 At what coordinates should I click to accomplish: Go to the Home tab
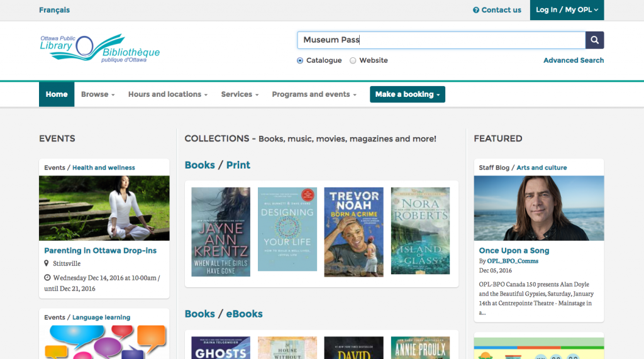point(57,94)
